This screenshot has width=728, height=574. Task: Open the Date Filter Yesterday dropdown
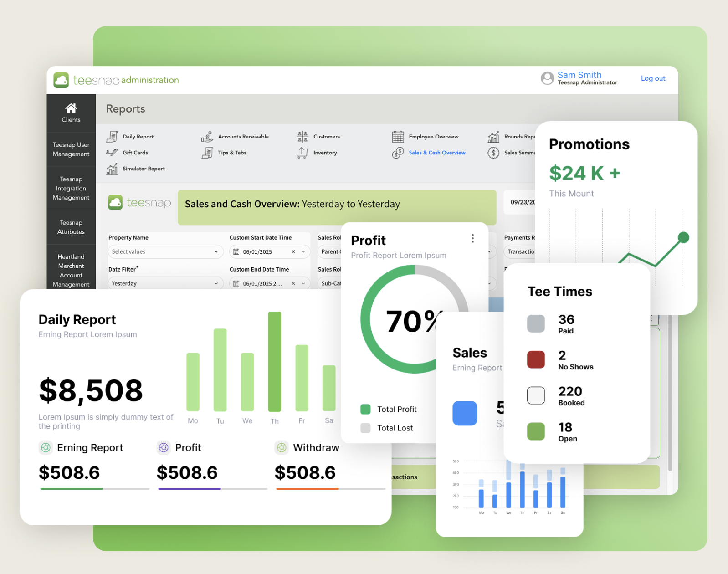[x=216, y=283]
